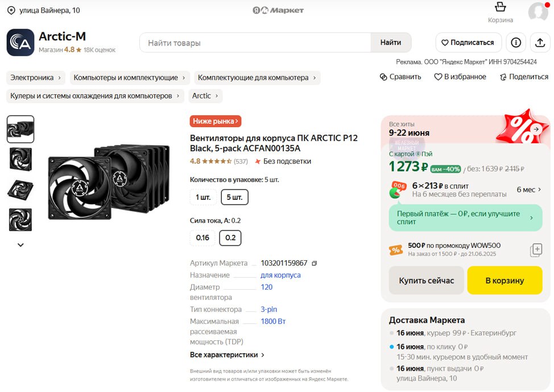This screenshot has width=554, height=392.
Task: Open the Электроника breadcrumb category
Action: (x=35, y=78)
